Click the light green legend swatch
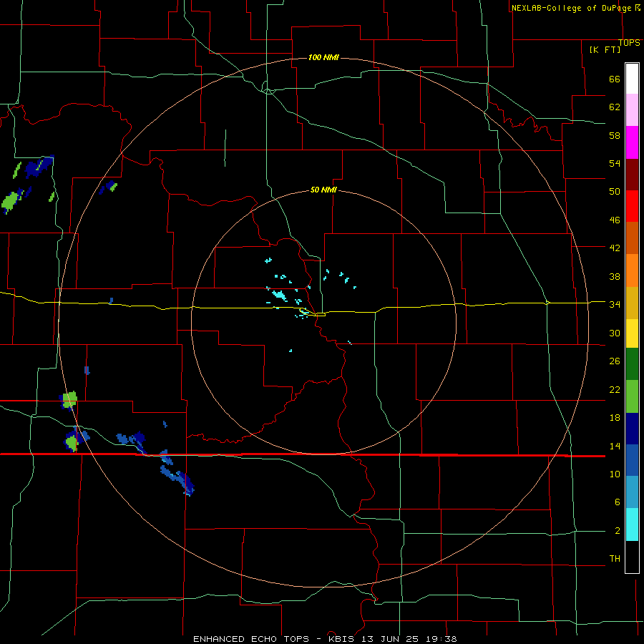The width and height of the screenshot is (644, 644). tap(632, 396)
